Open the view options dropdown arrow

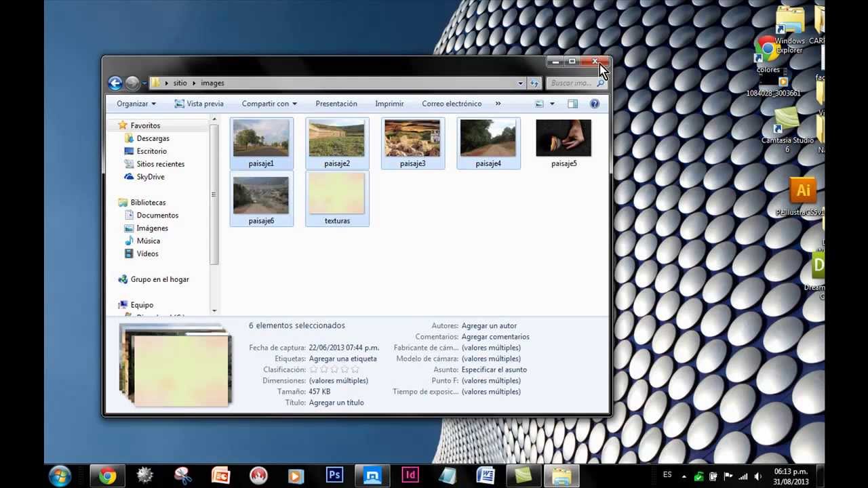[552, 104]
